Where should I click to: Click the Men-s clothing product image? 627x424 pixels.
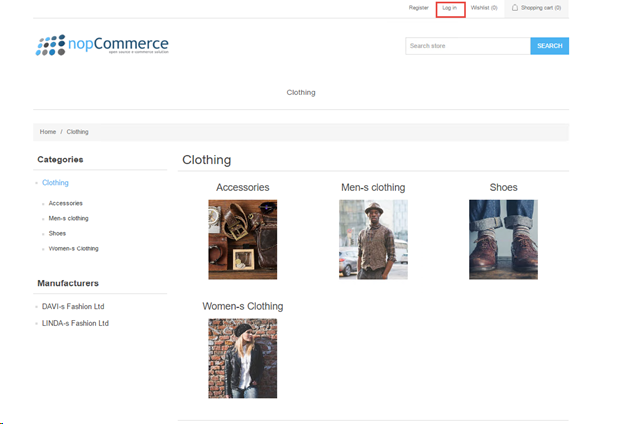[x=373, y=239]
